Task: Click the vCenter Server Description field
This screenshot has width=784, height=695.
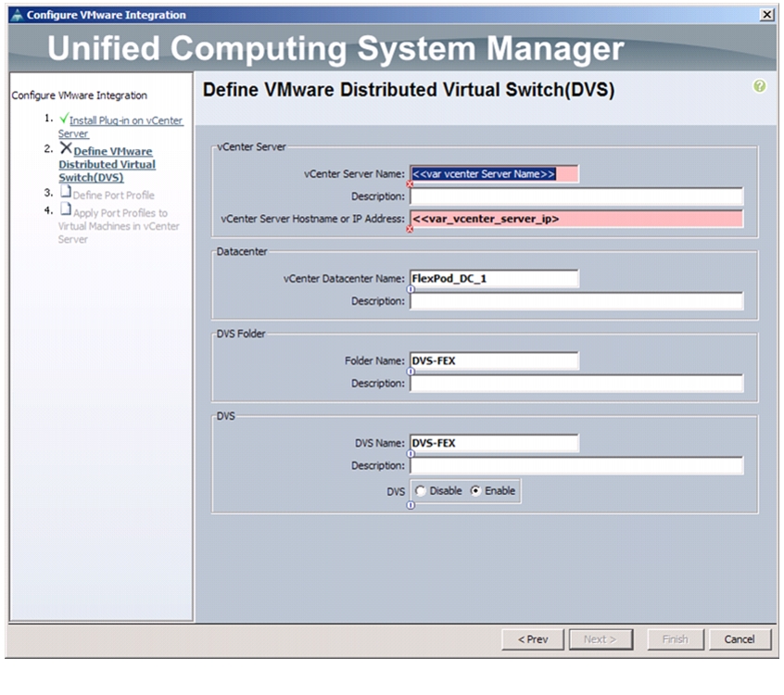Action: click(576, 196)
